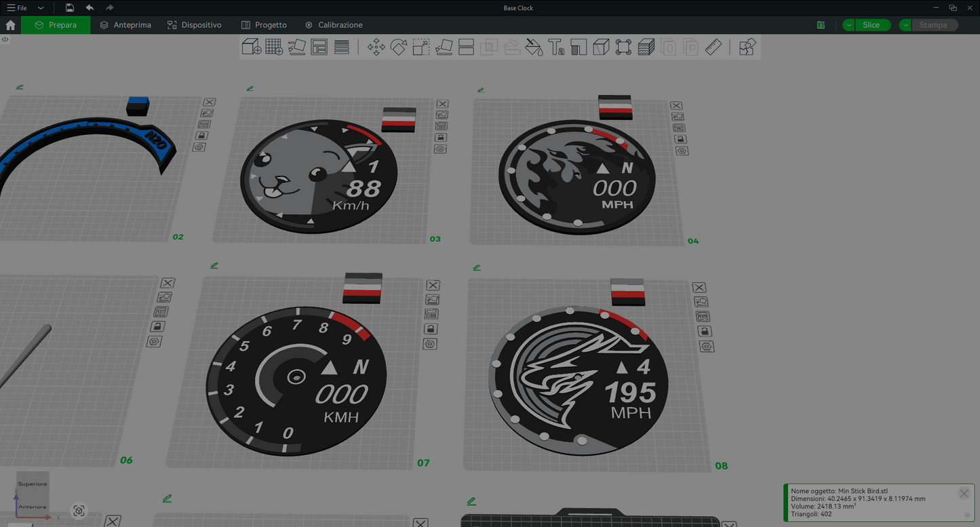
Task: Toggle the lock on plate 06
Action: coord(157,326)
